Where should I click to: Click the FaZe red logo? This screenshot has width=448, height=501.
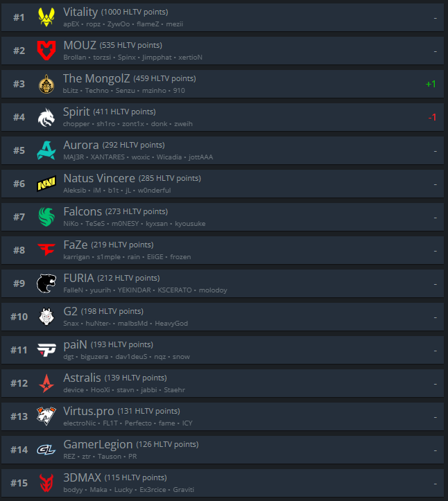coord(46,249)
